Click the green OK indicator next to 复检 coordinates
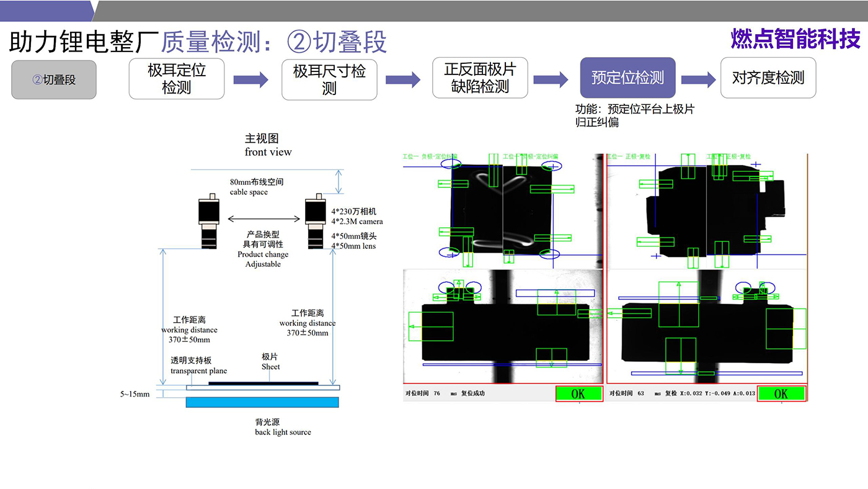 pos(781,393)
